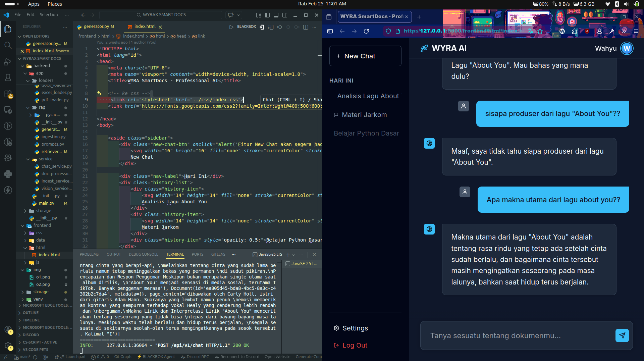The image size is (644, 361).
Task: Click the chat message input field
Action: (x=517, y=336)
